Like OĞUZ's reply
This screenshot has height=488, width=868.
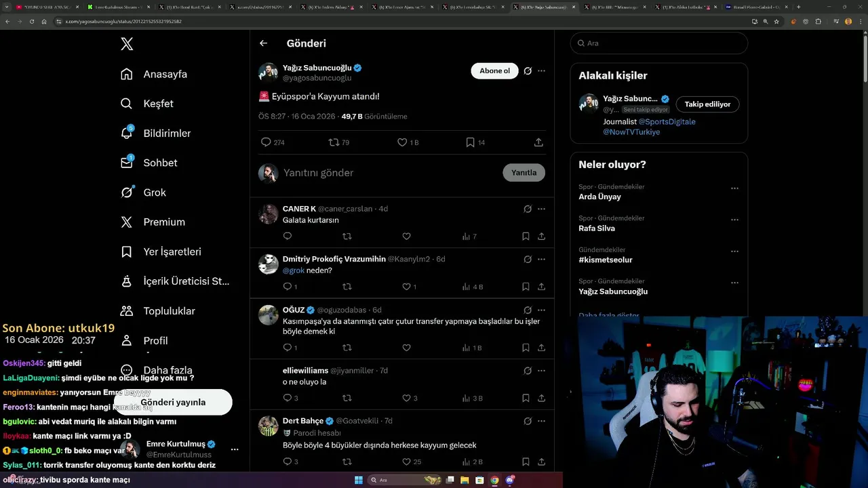tap(406, 348)
